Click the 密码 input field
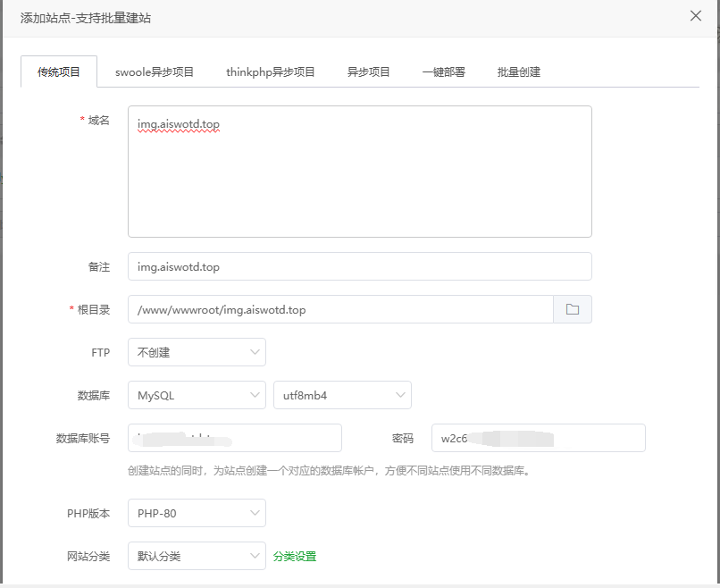720x588 pixels. click(x=538, y=438)
